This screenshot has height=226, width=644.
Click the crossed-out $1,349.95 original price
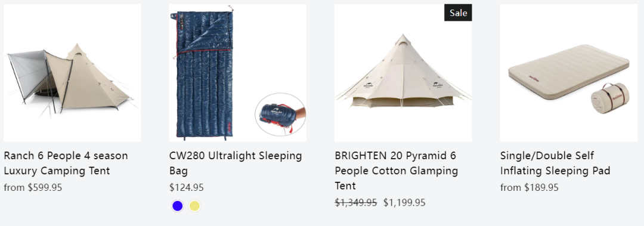pyautogui.click(x=355, y=203)
